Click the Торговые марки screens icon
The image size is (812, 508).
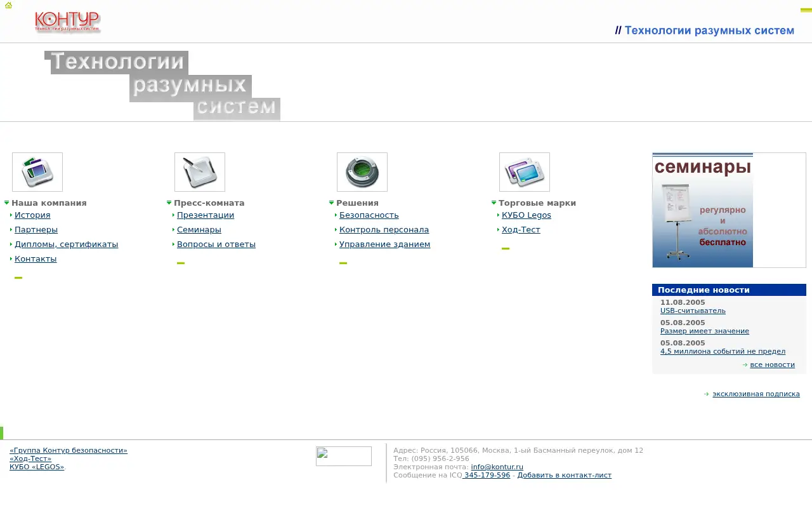[525, 172]
